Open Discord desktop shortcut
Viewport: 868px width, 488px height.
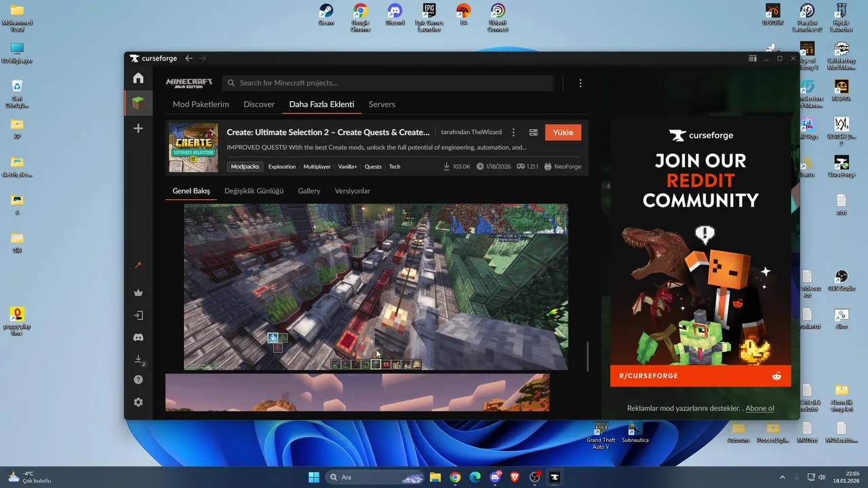pos(395,14)
